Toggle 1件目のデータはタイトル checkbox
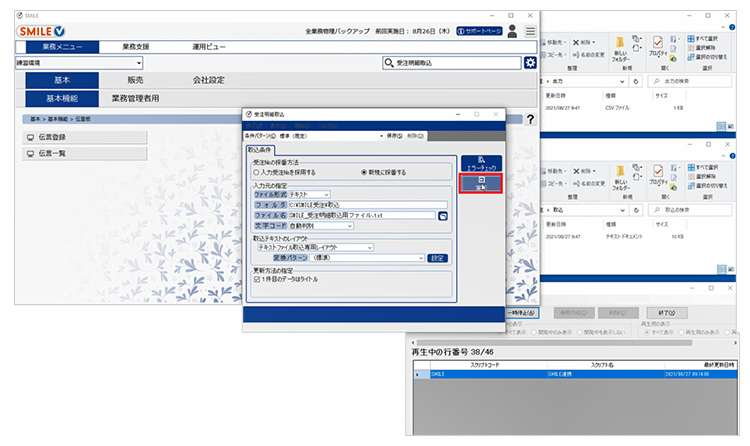The height and width of the screenshot is (446, 750). [258, 280]
